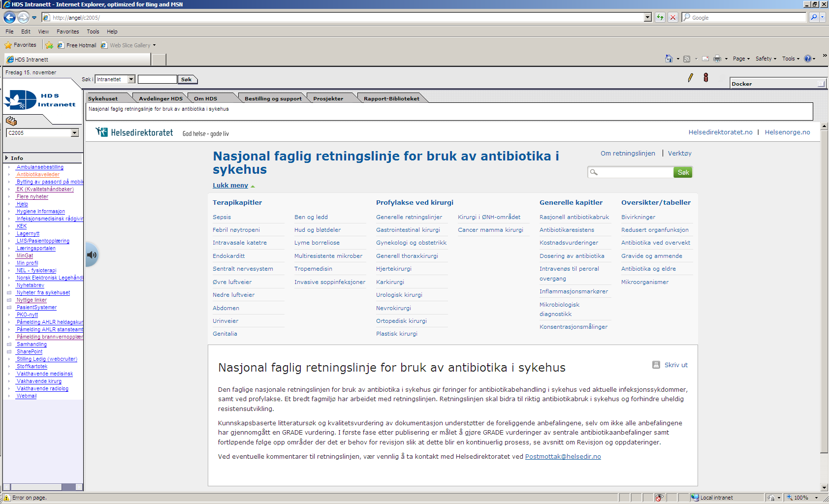
Task: Click the red person figure icon
Action: [706, 77]
